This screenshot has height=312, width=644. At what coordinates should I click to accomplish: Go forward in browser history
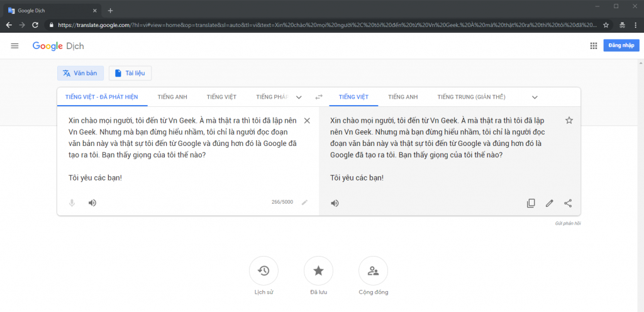pyautogui.click(x=22, y=25)
